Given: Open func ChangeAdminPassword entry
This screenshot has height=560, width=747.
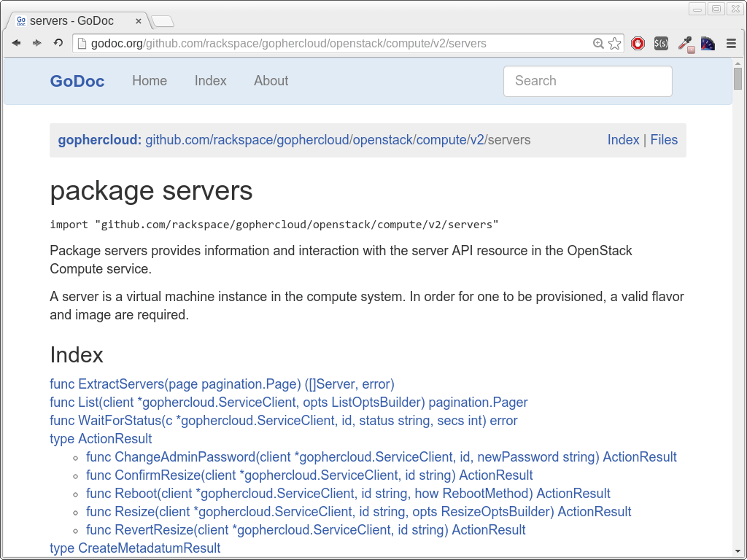Looking at the screenshot, I should tap(381, 457).
